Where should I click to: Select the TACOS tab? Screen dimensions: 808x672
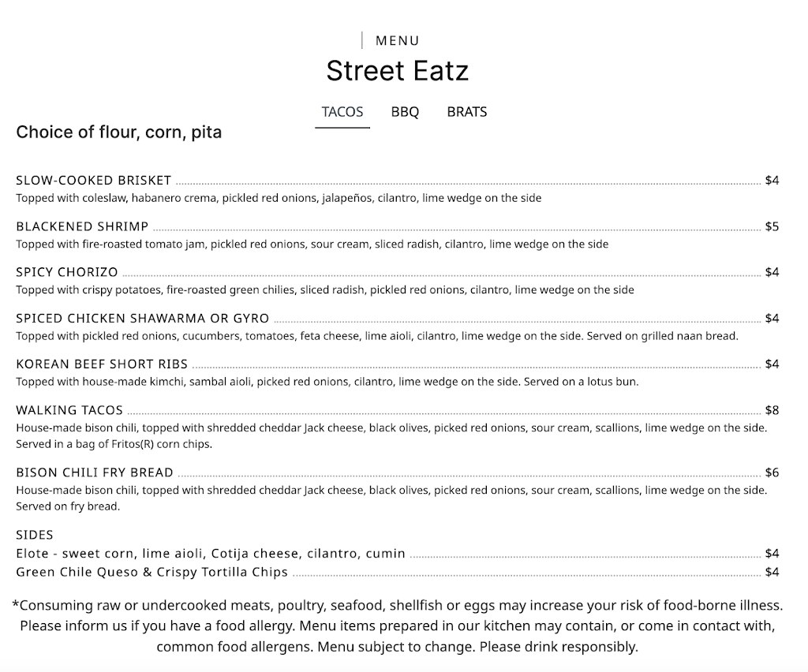tap(342, 112)
